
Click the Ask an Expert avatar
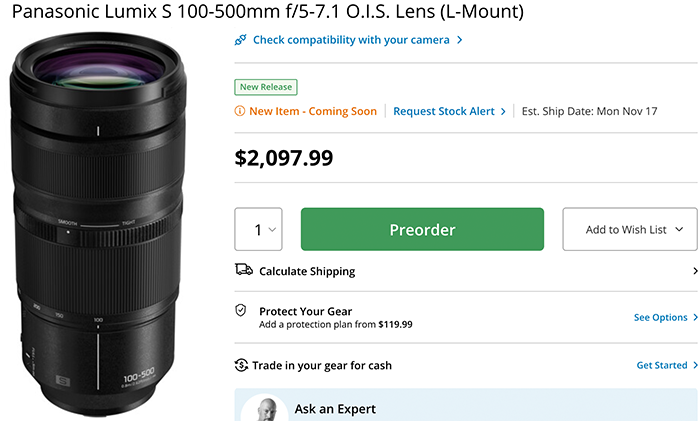coord(266,408)
